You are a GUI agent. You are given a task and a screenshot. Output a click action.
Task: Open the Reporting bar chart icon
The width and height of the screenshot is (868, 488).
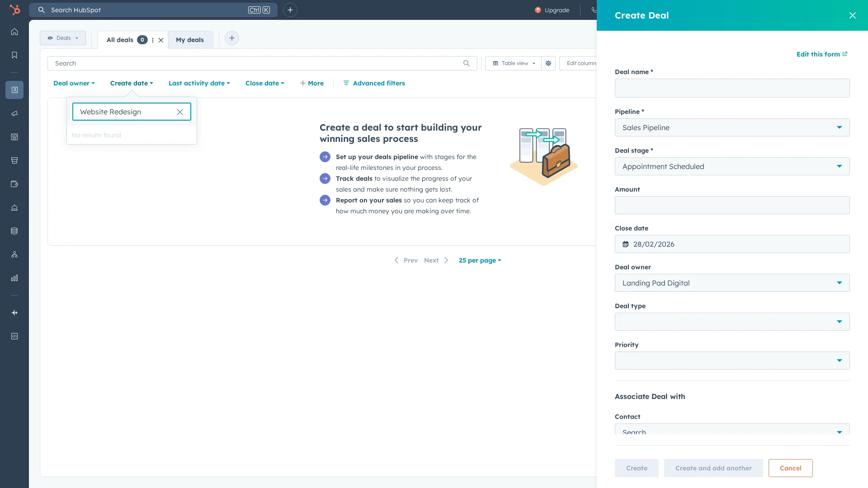point(14,278)
